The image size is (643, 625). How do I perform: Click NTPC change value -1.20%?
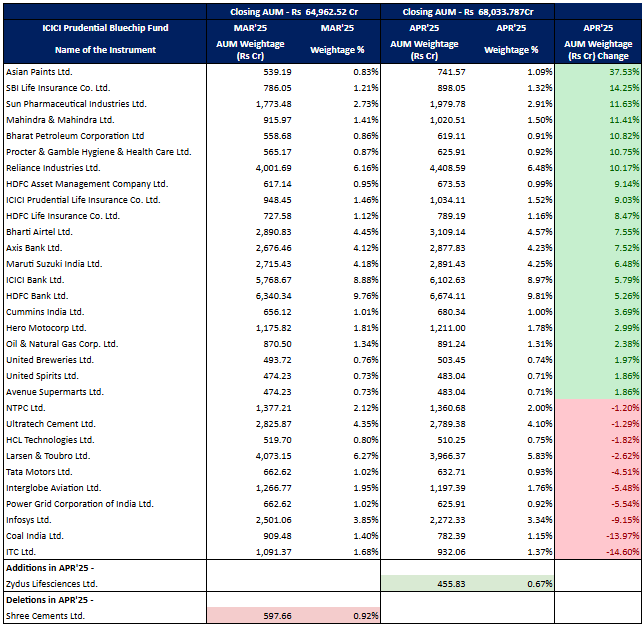[x=625, y=408]
